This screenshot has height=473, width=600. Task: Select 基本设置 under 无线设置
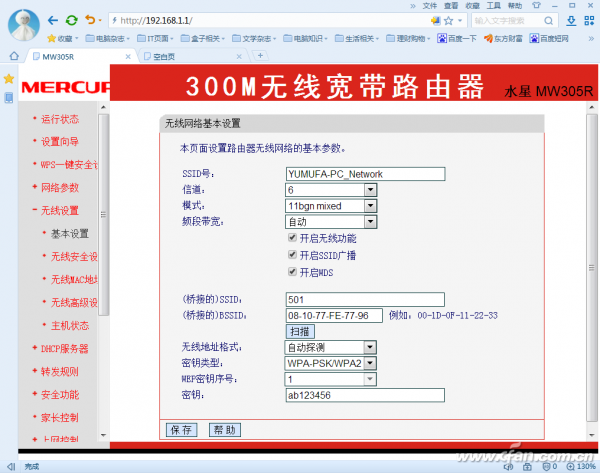(70, 233)
